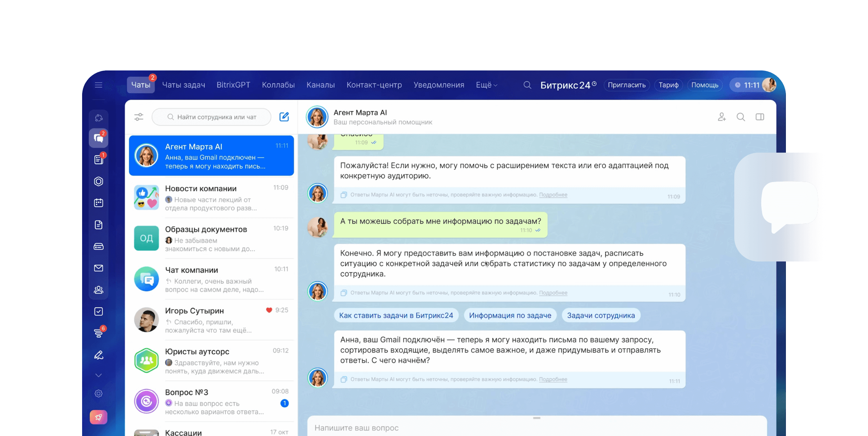The width and height of the screenshot is (868, 436).
Task: Toggle the chat sidebar panel icon
Action: click(x=760, y=117)
